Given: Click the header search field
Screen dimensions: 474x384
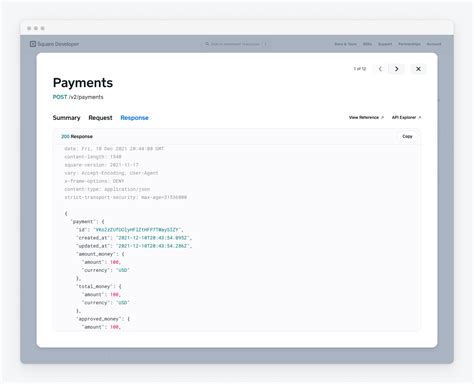Looking at the screenshot, I should tap(236, 44).
